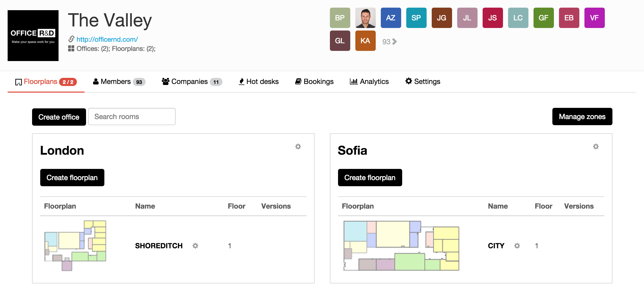Click the KA member avatar
644x290 pixels.
(365, 41)
